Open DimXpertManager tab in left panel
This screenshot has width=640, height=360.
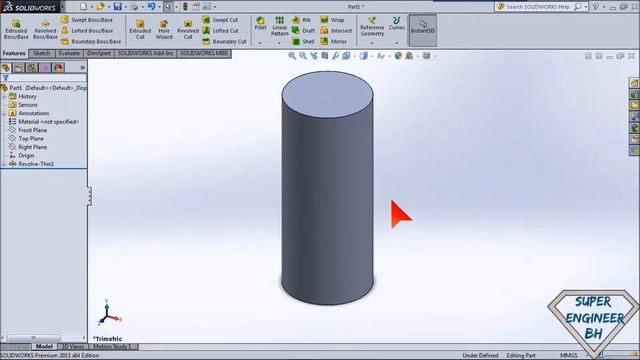(x=45, y=68)
